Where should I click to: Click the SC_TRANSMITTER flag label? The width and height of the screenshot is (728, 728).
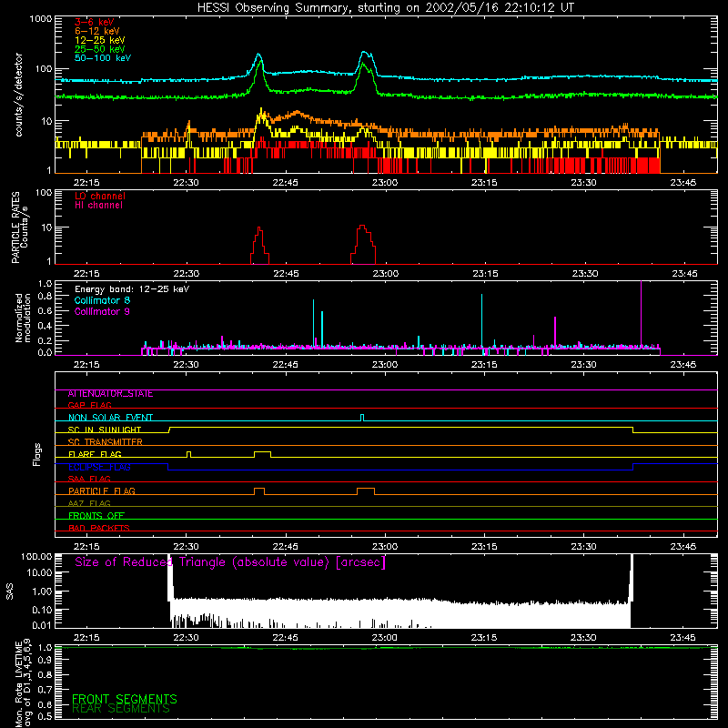[x=106, y=442]
